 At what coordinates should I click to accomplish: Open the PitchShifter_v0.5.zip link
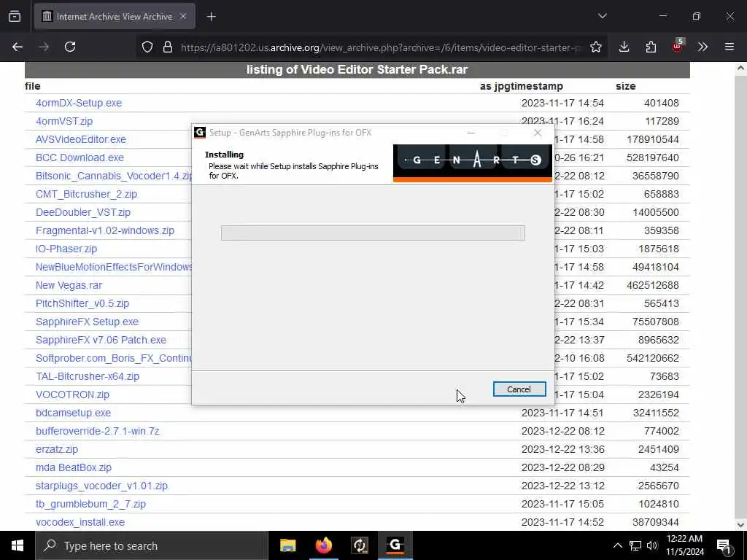click(82, 303)
